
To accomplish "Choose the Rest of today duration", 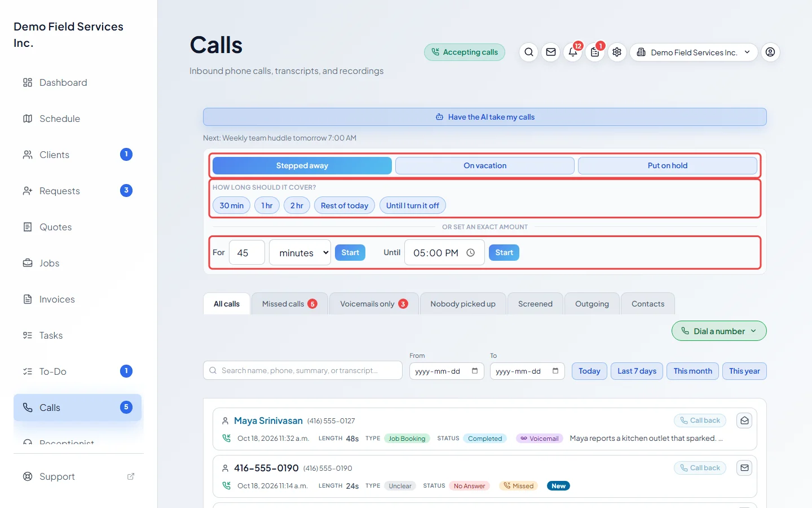I will pyautogui.click(x=345, y=205).
